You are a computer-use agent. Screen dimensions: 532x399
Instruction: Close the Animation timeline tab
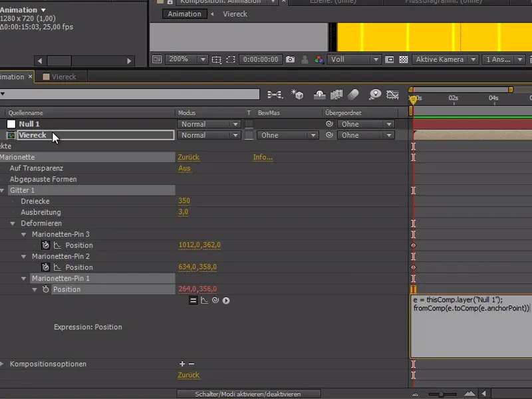click(x=30, y=76)
